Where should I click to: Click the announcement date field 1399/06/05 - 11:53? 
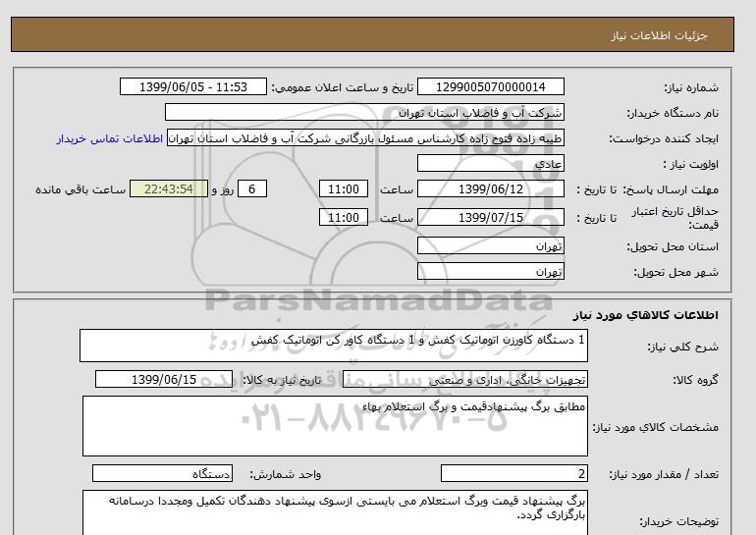[192, 86]
